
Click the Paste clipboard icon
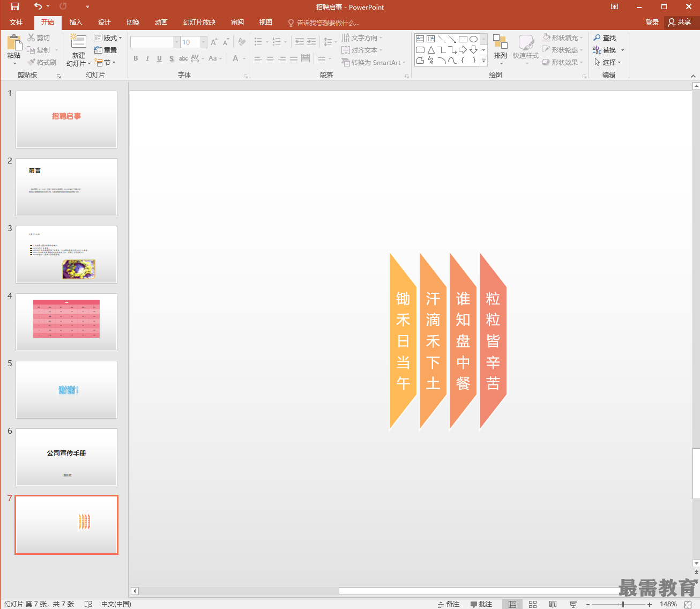(x=14, y=42)
